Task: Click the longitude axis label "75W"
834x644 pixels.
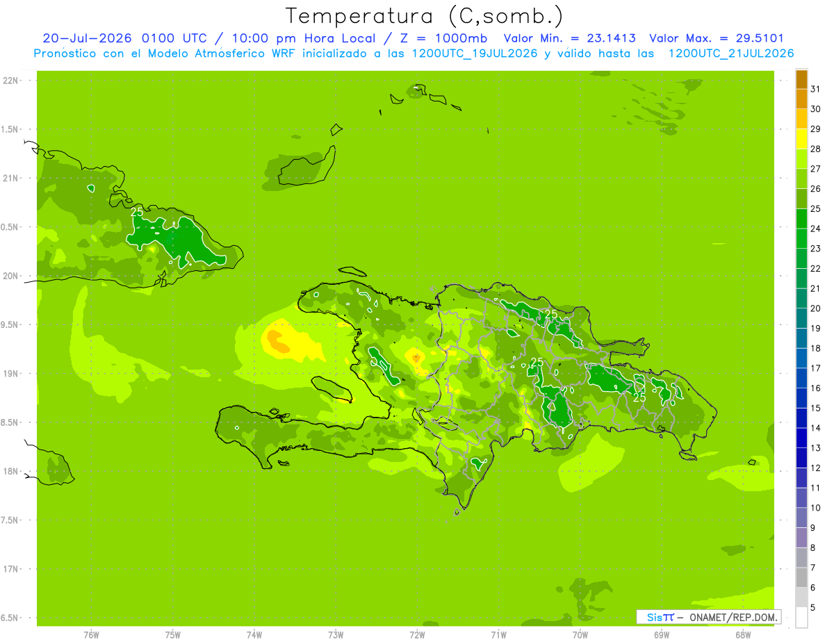Action: click(x=173, y=634)
